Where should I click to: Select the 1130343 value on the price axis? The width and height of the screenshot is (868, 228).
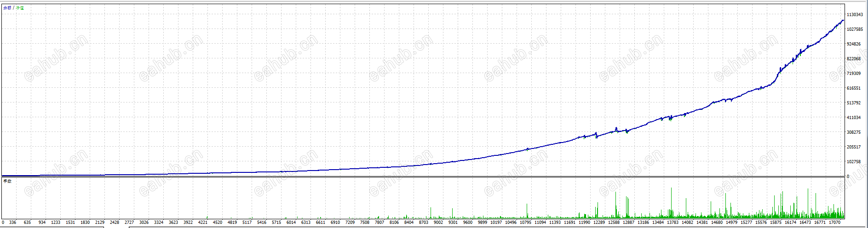point(855,15)
